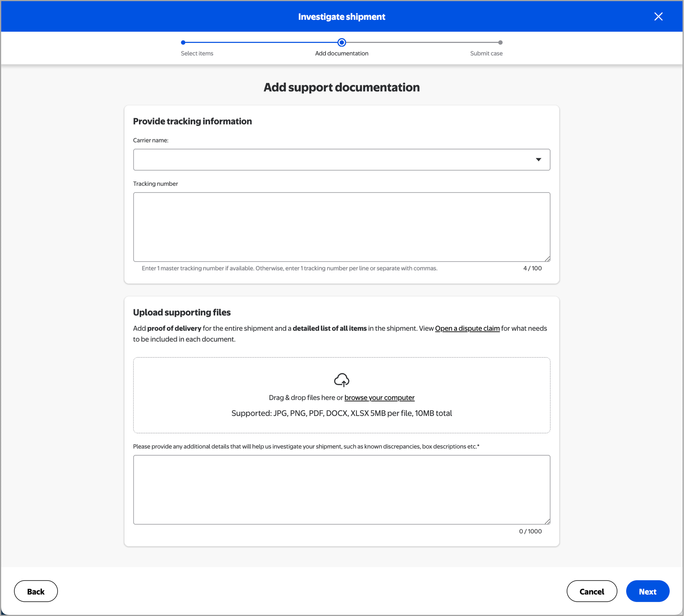Open the 'browse your computer' link
This screenshot has width=684, height=616.
tap(379, 397)
